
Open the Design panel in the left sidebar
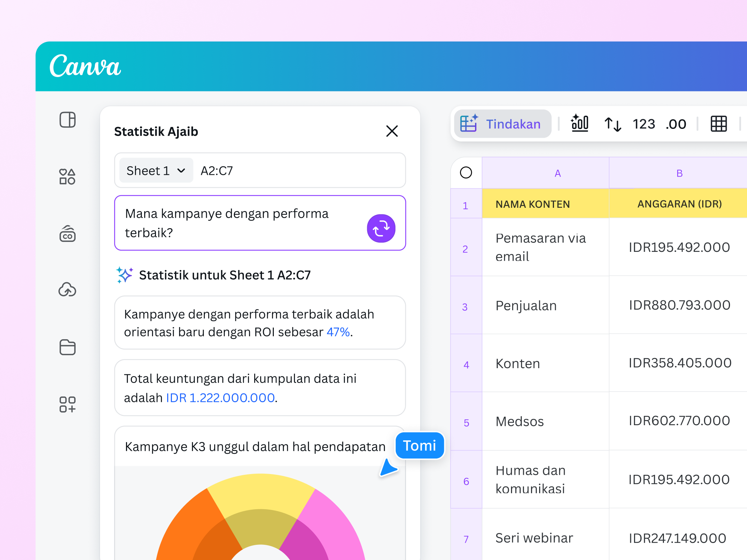pyautogui.click(x=67, y=120)
